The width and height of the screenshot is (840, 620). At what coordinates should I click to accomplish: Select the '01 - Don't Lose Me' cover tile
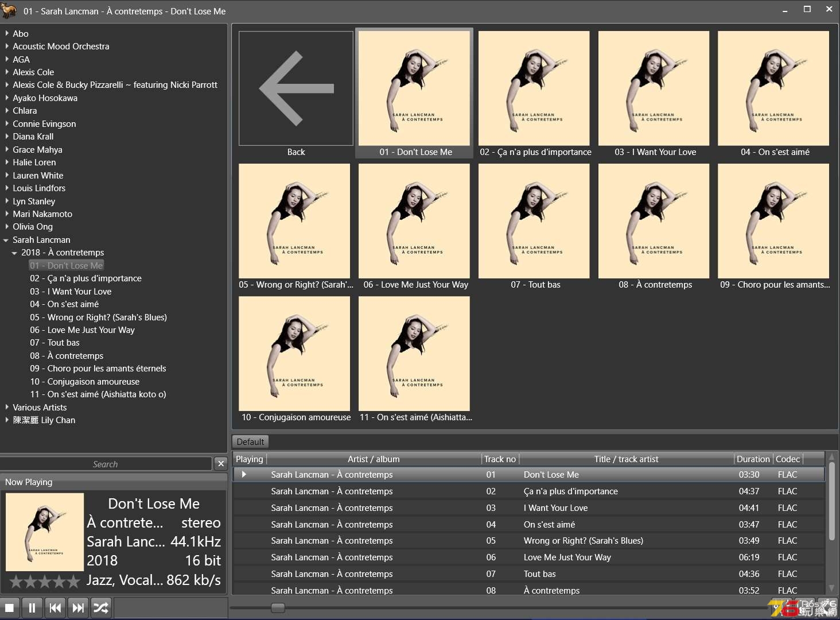point(414,93)
